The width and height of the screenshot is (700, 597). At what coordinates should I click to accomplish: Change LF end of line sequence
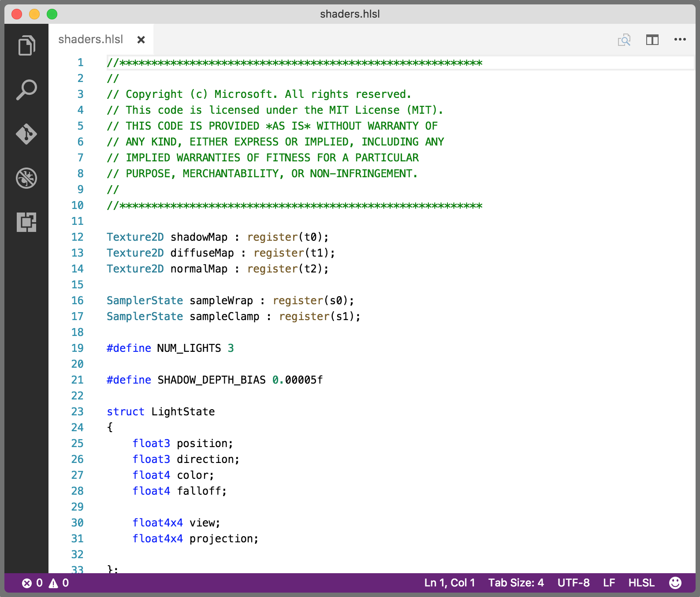(609, 583)
